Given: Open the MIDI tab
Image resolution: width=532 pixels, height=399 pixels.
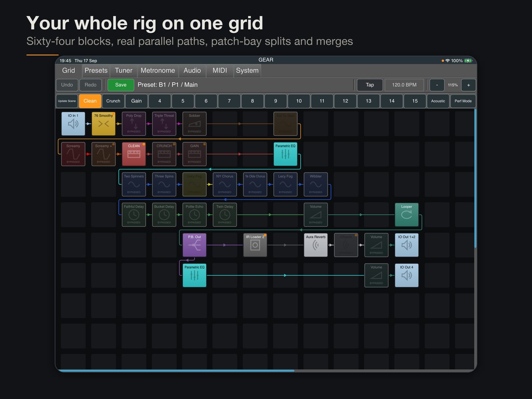Looking at the screenshot, I should (220, 71).
